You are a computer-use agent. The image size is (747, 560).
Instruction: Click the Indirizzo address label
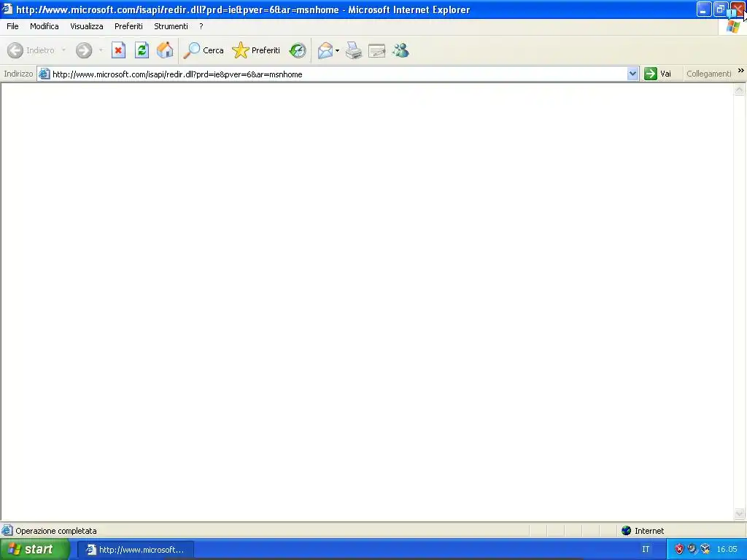(x=18, y=74)
